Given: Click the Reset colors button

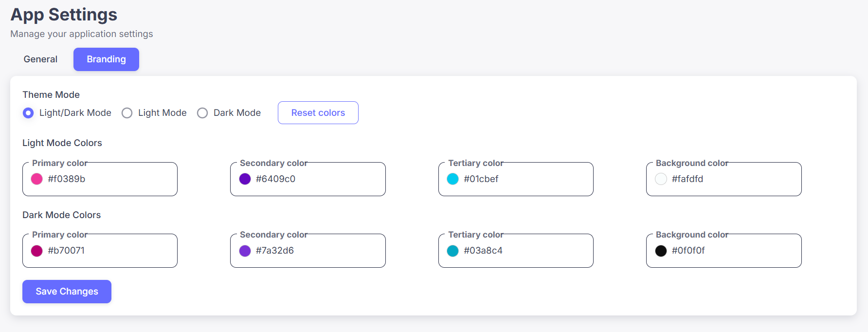Looking at the screenshot, I should 318,113.
